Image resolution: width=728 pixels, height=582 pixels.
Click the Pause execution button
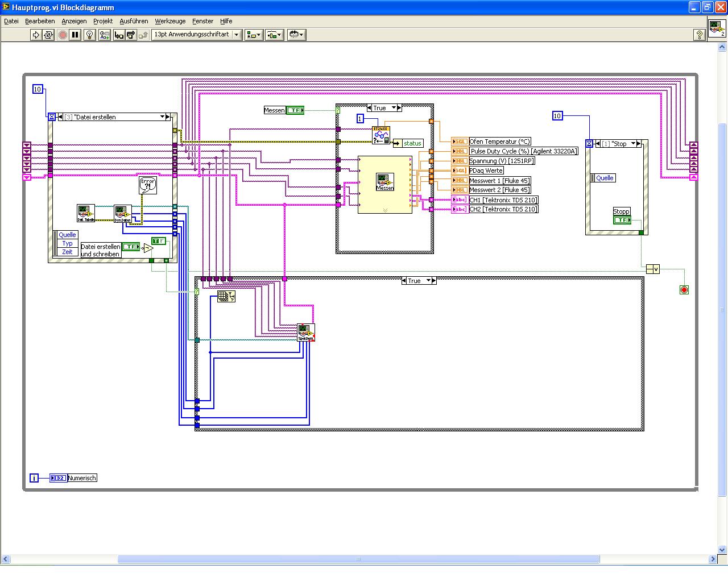(75, 35)
